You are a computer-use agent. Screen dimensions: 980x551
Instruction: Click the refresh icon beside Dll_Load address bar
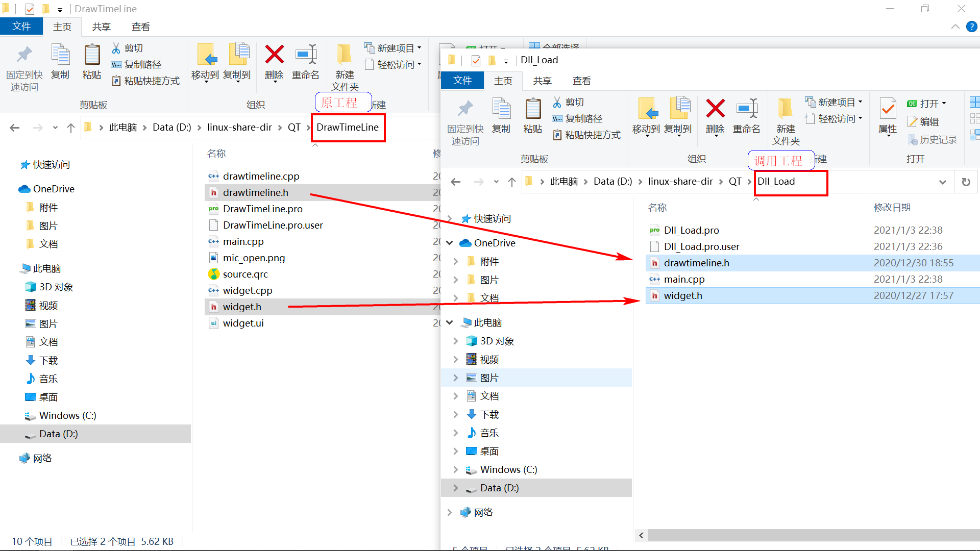[x=966, y=182]
